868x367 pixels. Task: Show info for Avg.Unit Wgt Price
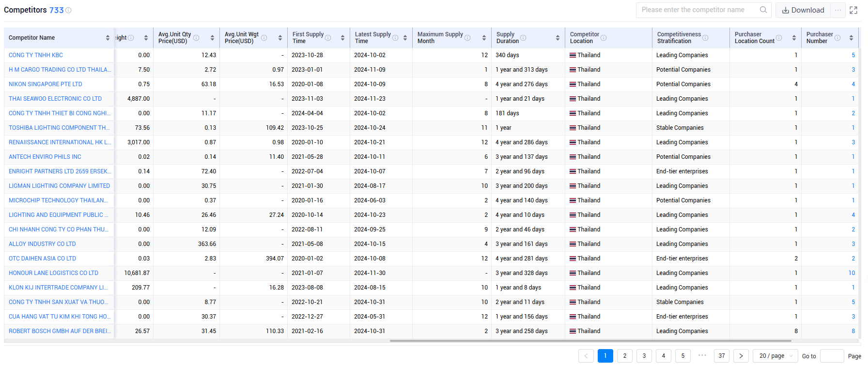coord(264,38)
